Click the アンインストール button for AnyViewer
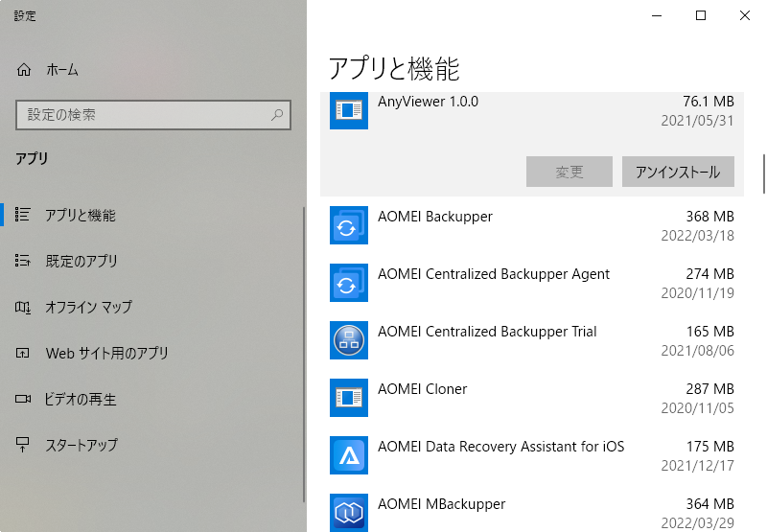The height and width of the screenshot is (532, 767). (x=678, y=172)
